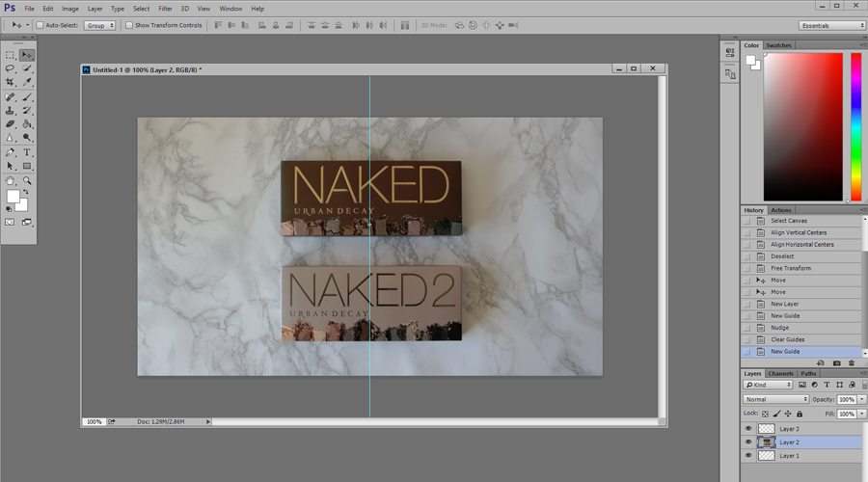Viewport: 868px width, 482px height.
Task: Select the Eyedropper tool in the toolbox
Action: (27, 83)
